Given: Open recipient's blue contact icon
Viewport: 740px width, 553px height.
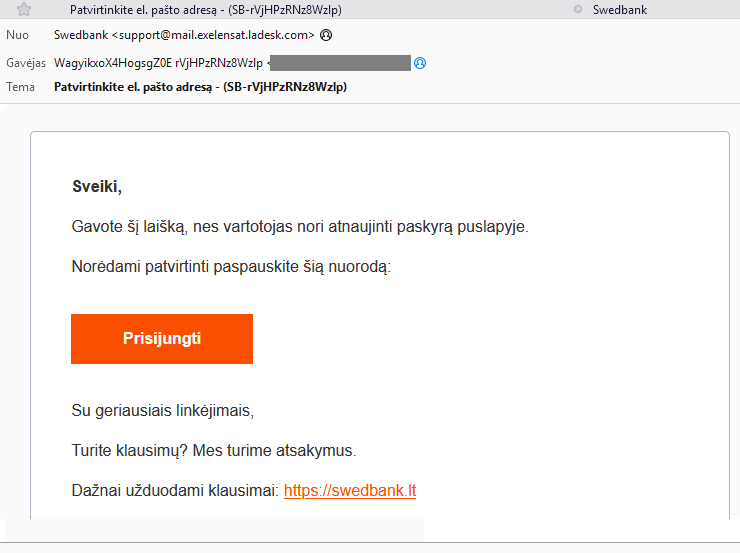Looking at the screenshot, I should [x=420, y=63].
